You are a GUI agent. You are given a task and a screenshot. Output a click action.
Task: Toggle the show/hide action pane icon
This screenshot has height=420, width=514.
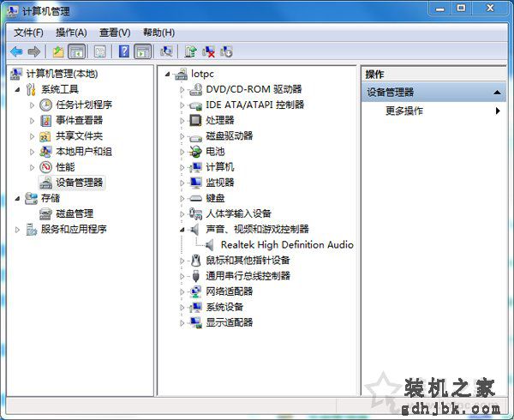coord(143,51)
